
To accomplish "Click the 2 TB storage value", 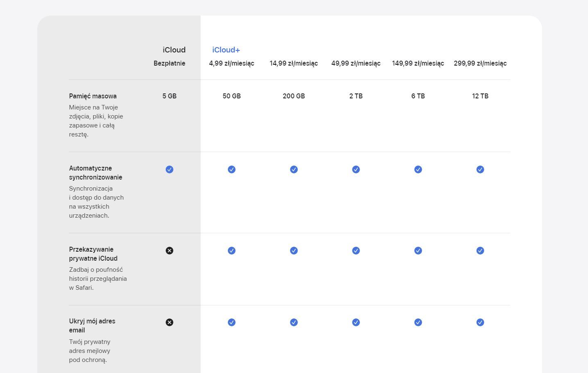I will 356,96.
